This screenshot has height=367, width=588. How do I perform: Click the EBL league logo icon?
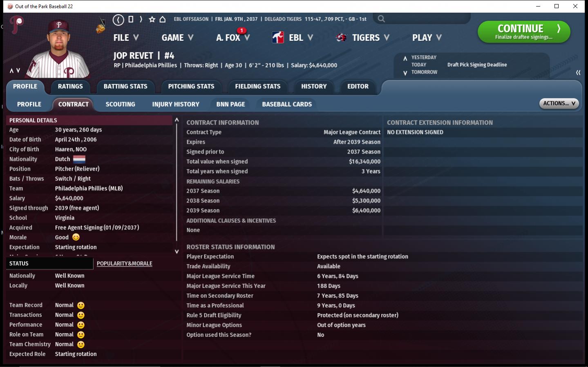click(x=278, y=38)
